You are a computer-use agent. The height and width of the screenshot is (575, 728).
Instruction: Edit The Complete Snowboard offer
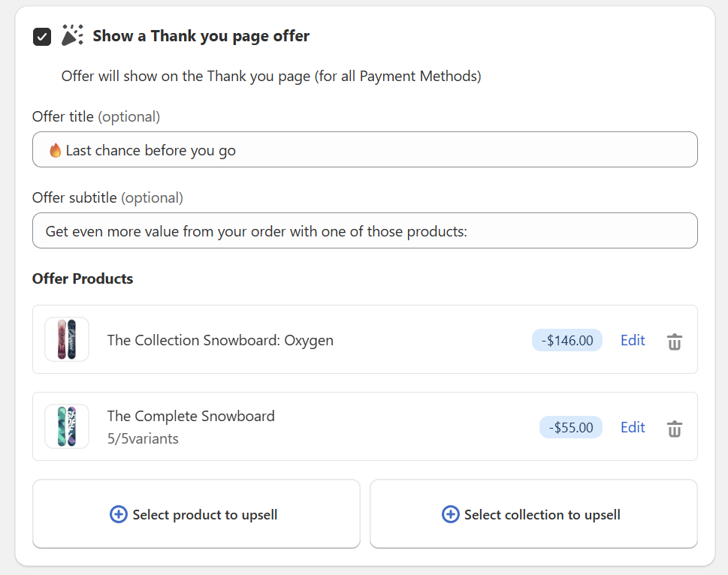coord(633,427)
